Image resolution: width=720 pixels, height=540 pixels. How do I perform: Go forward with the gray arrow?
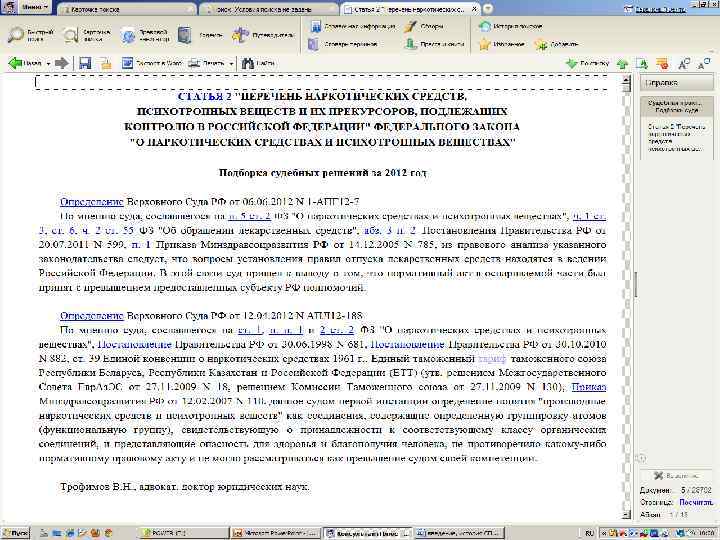click(x=62, y=63)
